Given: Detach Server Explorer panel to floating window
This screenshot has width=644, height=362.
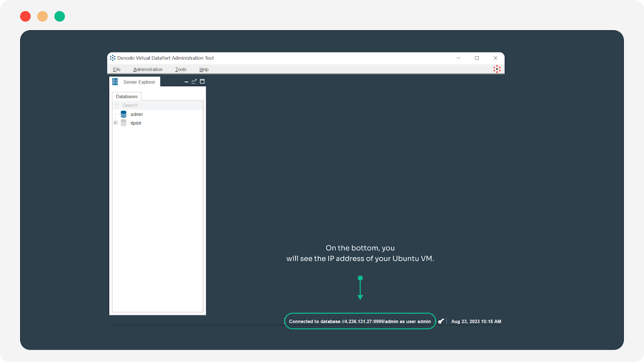Looking at the screenshot, I should (194, 81).
